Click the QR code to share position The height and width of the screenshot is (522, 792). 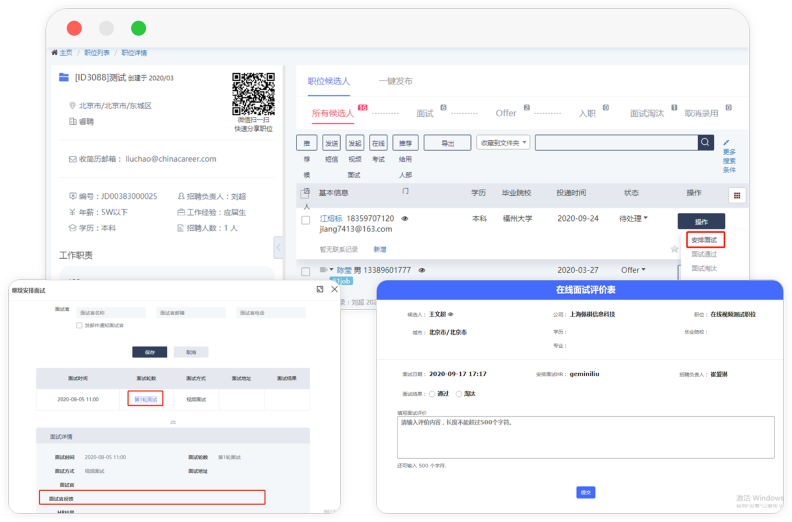[253, 95]
